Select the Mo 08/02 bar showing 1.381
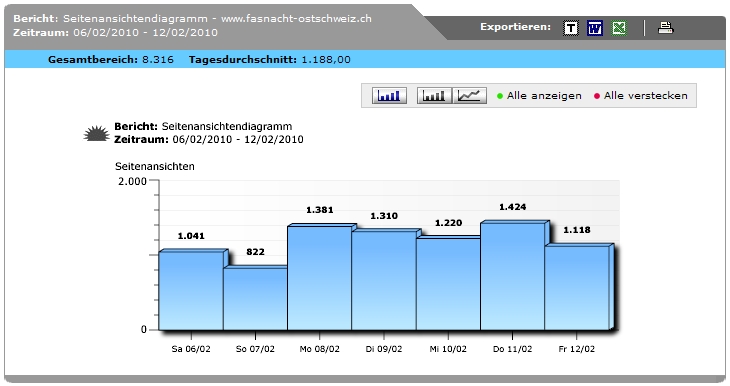 (319, 278)
